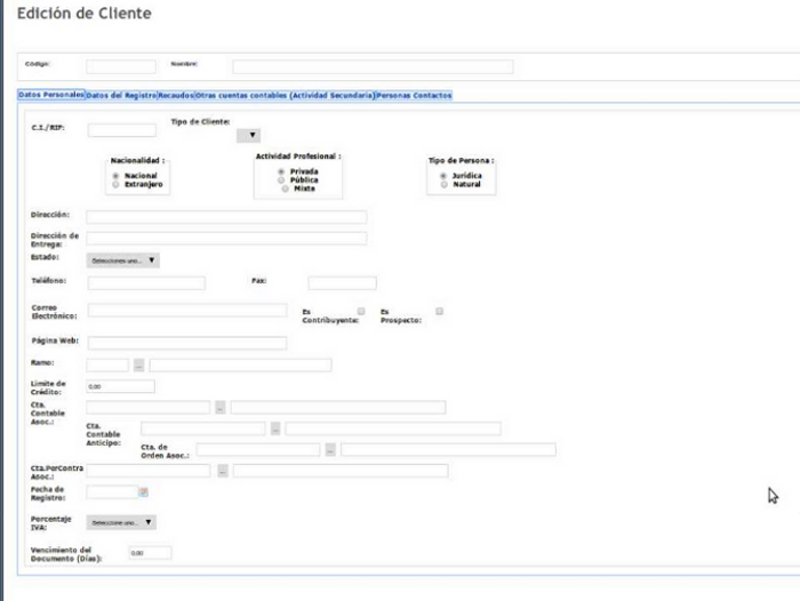Click the Nombre text field
Screen dimensions: 800x601
coord(372,67)
